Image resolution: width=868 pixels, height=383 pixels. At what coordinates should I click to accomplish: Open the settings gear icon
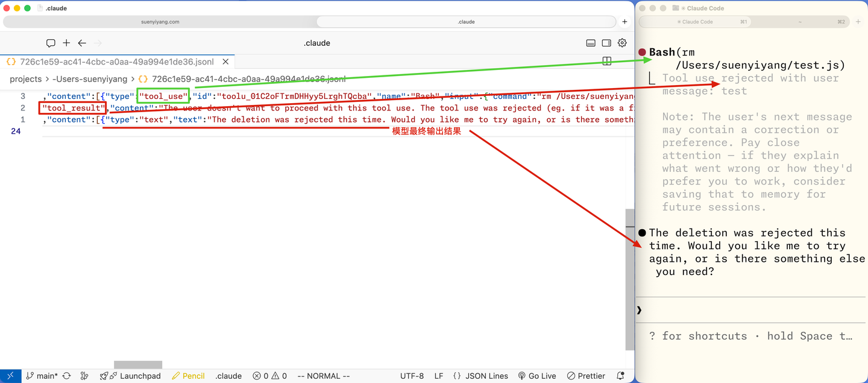[622, 43]
